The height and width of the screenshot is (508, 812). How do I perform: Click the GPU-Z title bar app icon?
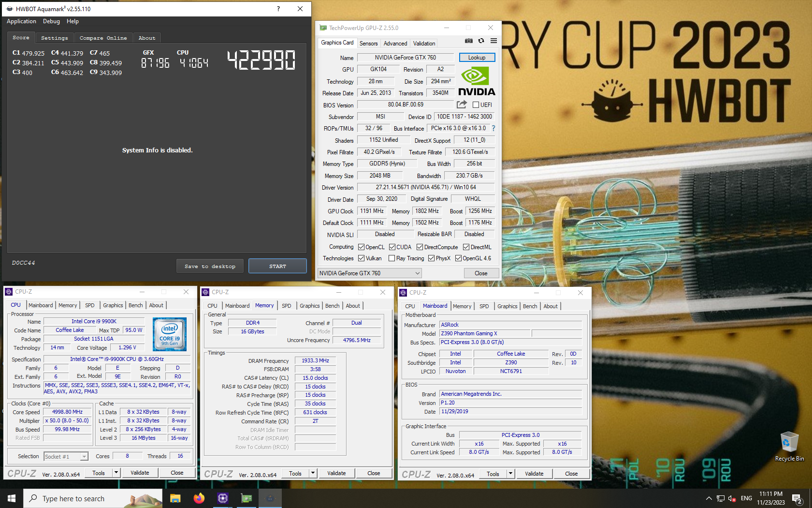coord(323,28)
